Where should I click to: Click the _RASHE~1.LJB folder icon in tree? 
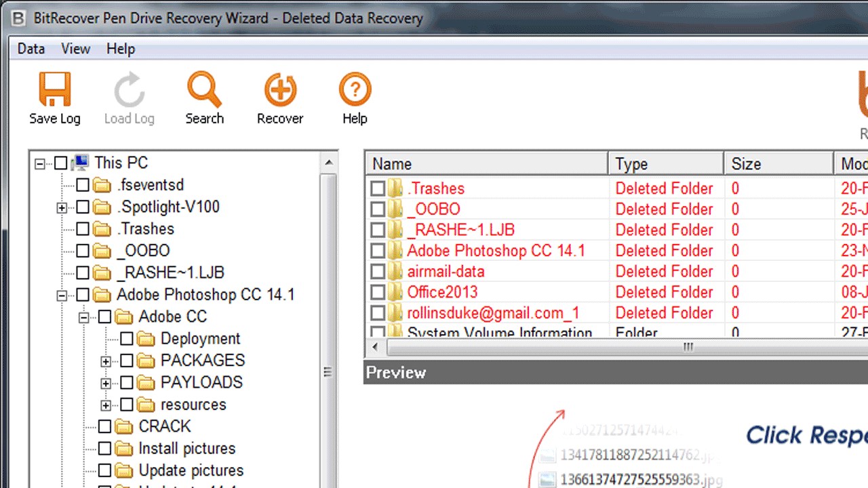point(102,273)
